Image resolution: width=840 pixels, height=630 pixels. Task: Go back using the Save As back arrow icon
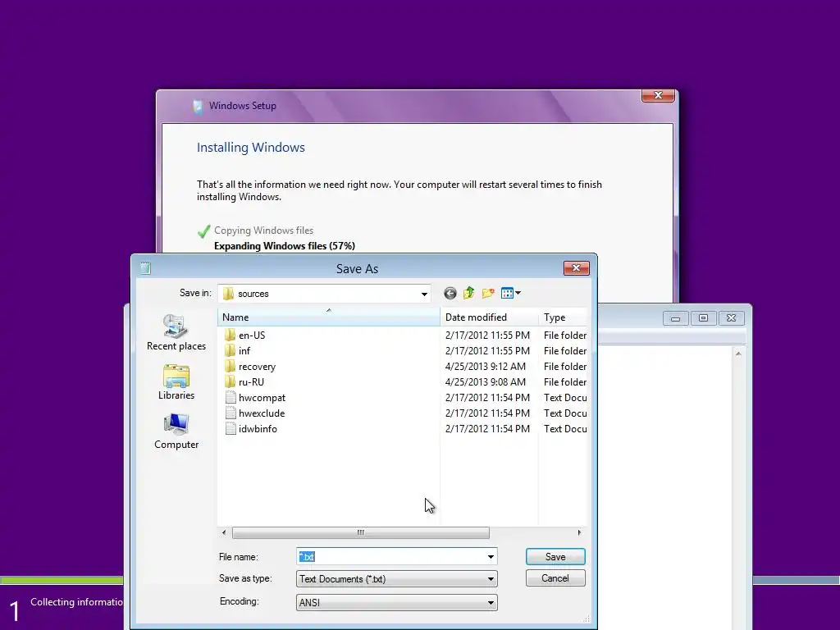[x=450, y=293]
